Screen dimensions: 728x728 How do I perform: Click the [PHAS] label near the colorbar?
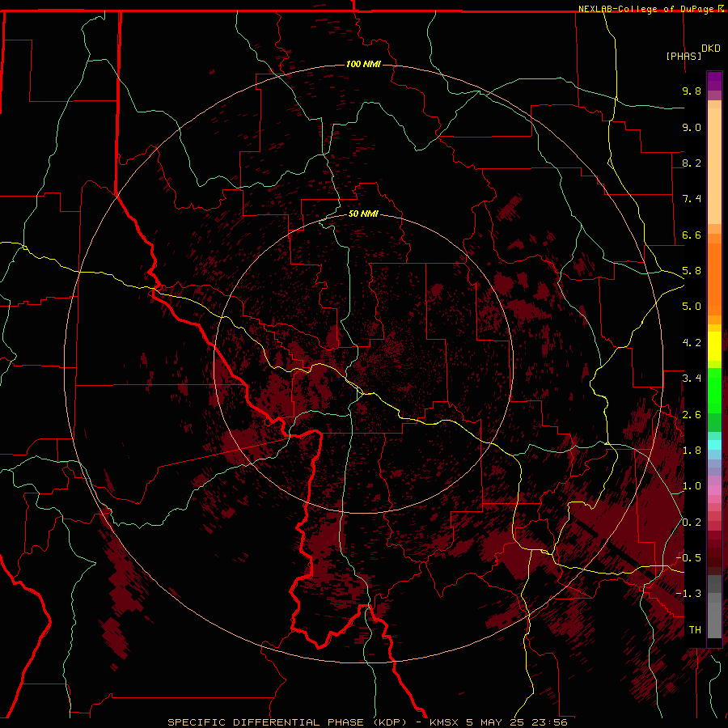684,56
